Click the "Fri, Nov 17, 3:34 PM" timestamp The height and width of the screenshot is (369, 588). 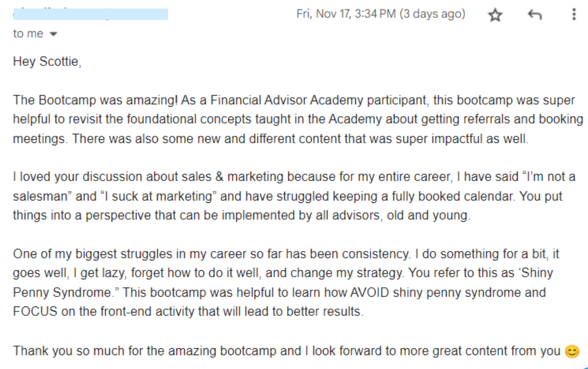pos(345,14)
